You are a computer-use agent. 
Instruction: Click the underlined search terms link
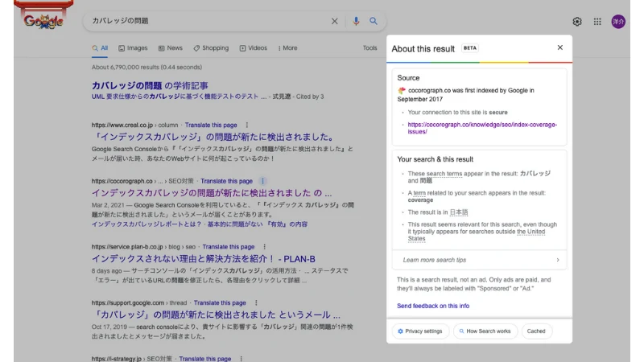click(x=444, y=174)
